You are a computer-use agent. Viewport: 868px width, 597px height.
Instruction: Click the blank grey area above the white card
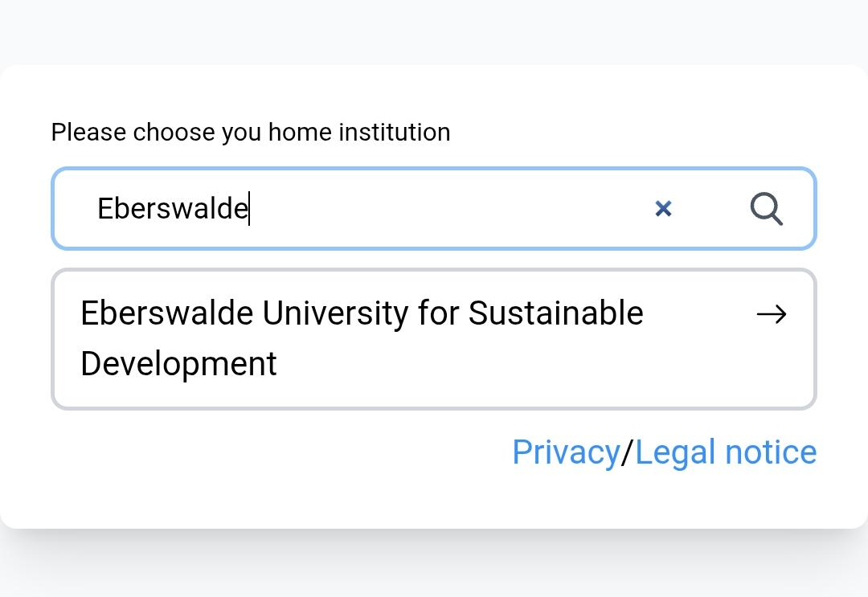point(434,31)
